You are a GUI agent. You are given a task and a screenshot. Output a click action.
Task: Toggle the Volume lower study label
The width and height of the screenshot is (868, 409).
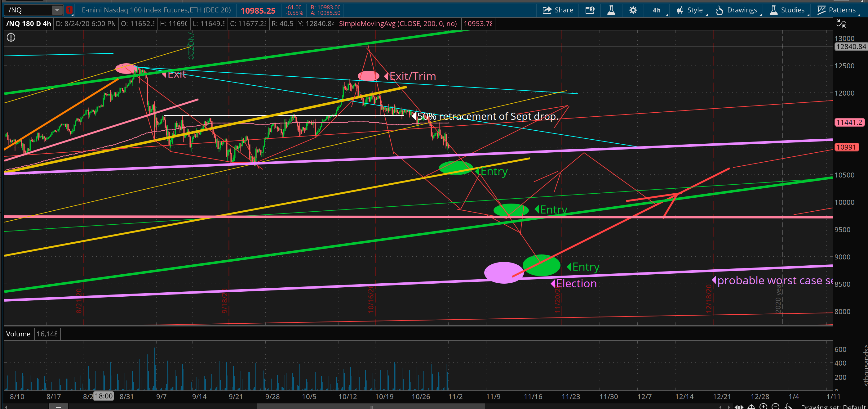point(18,334)
